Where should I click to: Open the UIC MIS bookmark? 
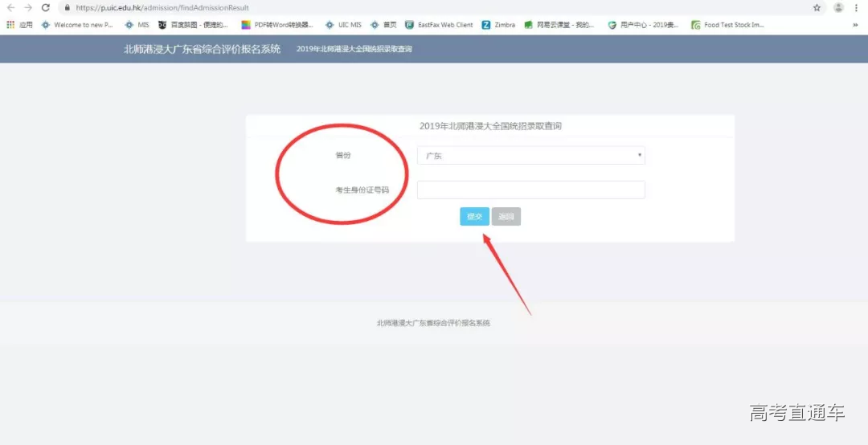click(x=343, y=25)
